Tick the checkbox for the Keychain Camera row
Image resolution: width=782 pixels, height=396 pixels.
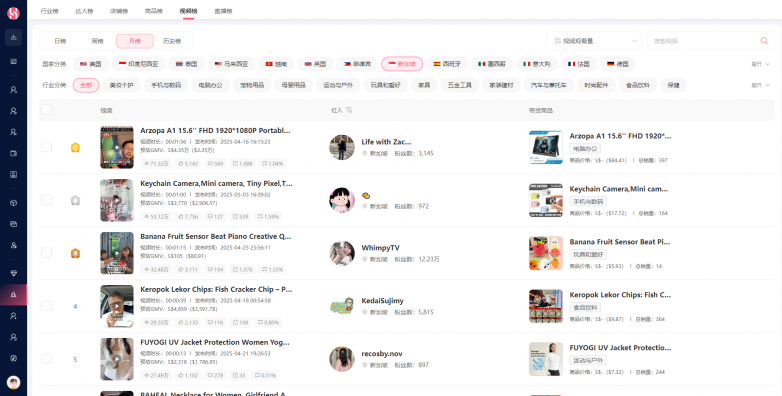click(x=46, y=200)
